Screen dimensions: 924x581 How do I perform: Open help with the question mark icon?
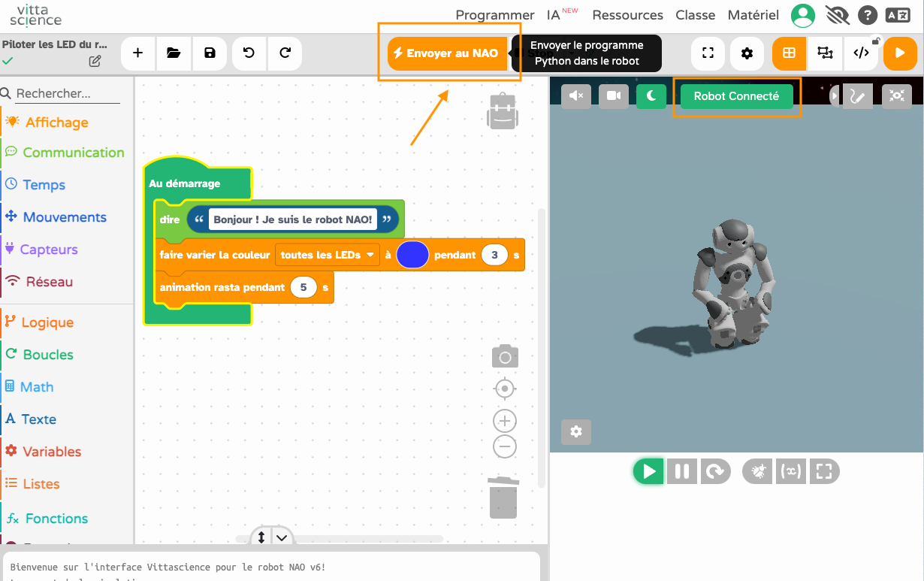click(x=868, y=15)
